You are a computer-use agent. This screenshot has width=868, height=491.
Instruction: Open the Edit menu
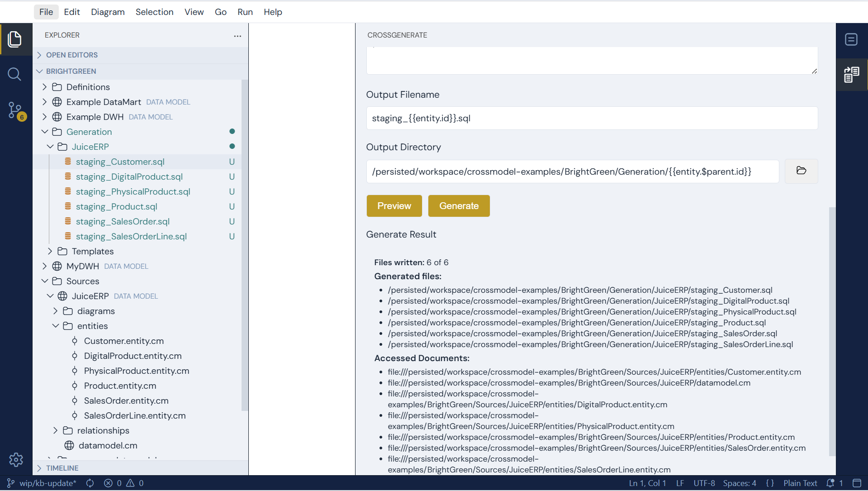pyautogui.click(x=72, y=12)
